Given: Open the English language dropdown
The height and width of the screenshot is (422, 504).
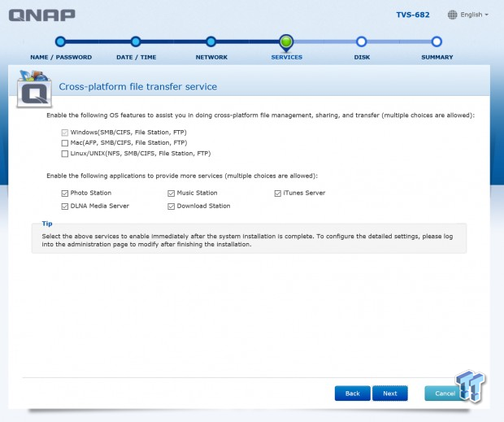Looking at the screenshot, I should point(474,15).
